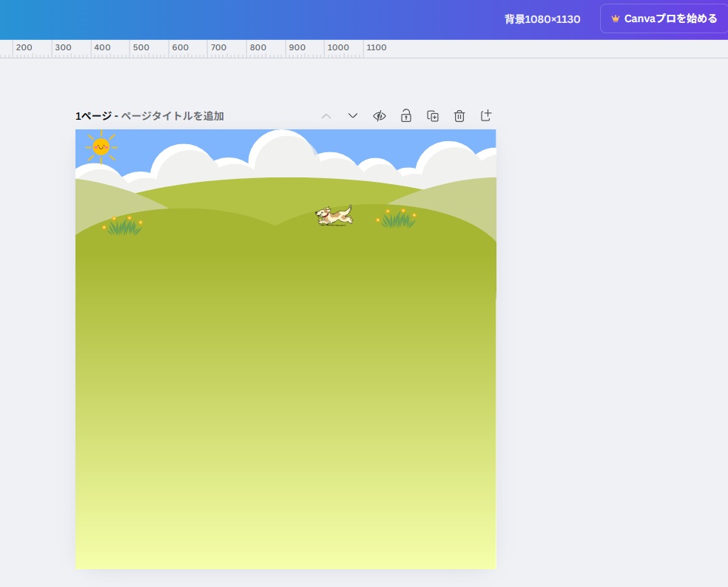The width and height of the screenshot is (728, 587).
Task: Lock the page with the padlock icon
Action: [406, 116]
